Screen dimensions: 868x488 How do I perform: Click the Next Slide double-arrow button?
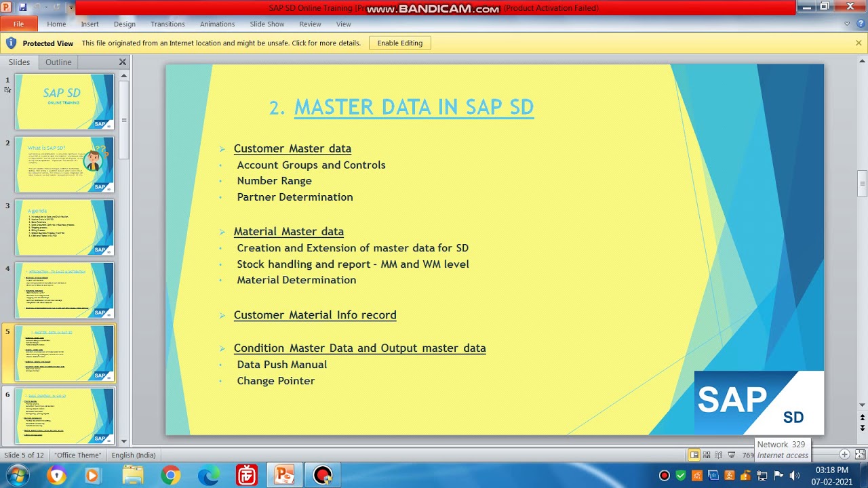tap(862, 428)
